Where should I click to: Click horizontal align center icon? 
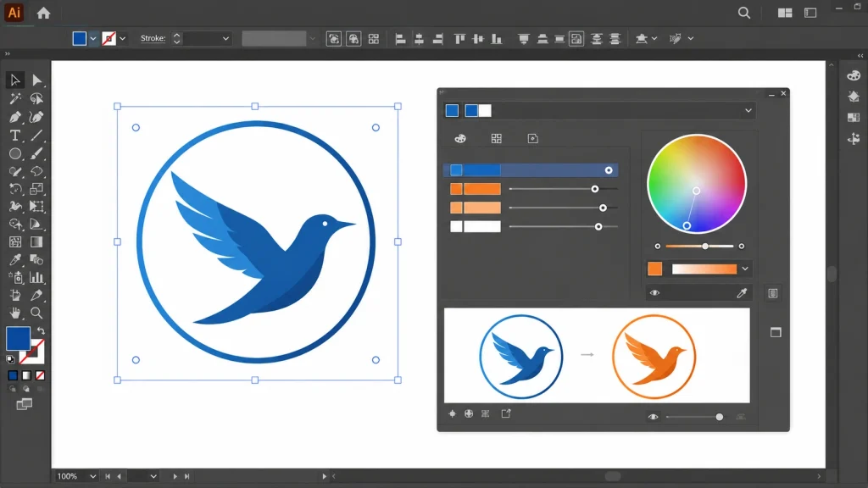(419, 39)
